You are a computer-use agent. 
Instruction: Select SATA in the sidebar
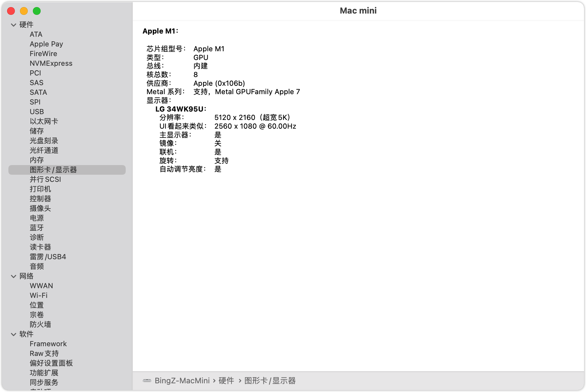[38, 93]
